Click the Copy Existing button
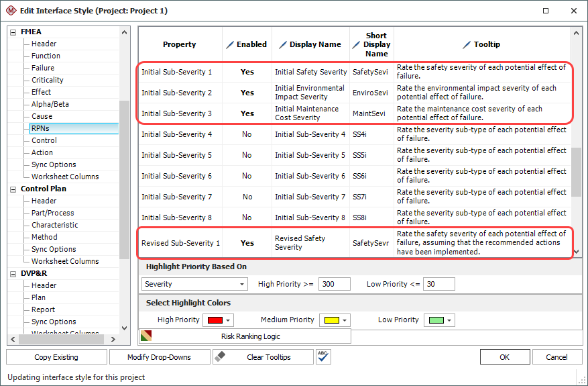 (x=56, y=357)
